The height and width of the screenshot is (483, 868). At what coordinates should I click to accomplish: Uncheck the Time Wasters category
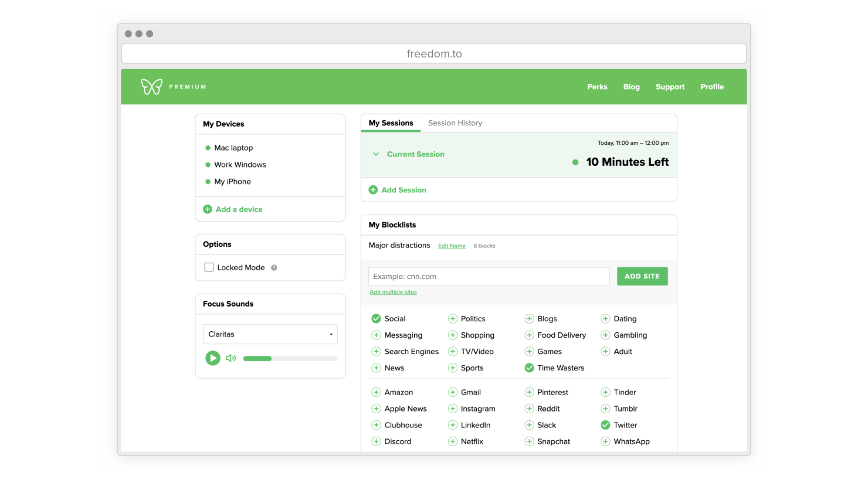pos(529,368)
